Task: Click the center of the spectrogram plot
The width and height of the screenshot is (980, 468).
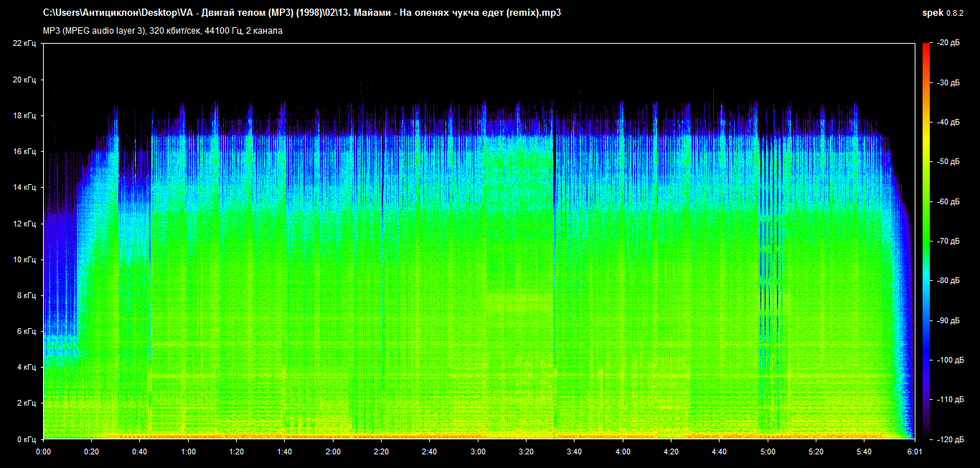Action: 479,241
